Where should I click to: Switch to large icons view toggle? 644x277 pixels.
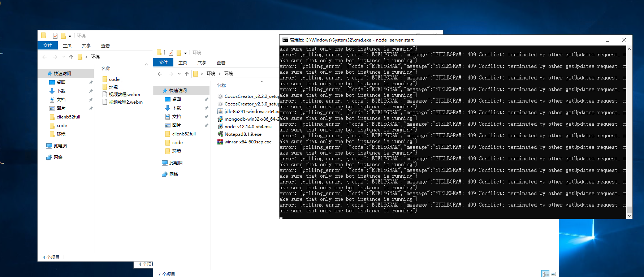pyautogui.click(x=553, y=274)
